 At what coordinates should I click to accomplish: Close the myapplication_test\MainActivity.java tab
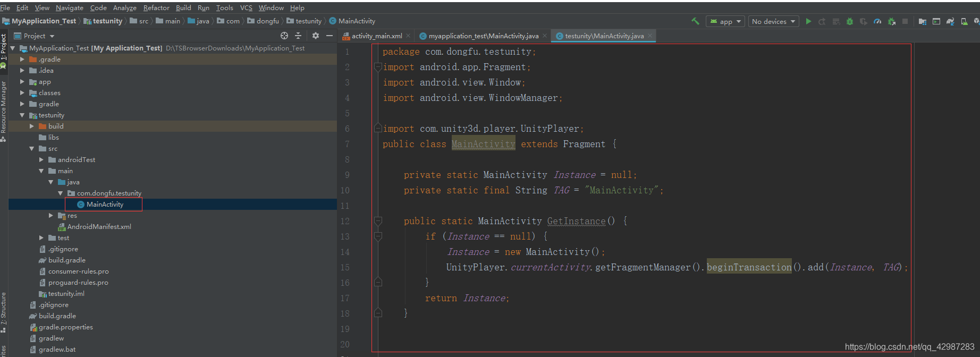[x=544, y=36]
